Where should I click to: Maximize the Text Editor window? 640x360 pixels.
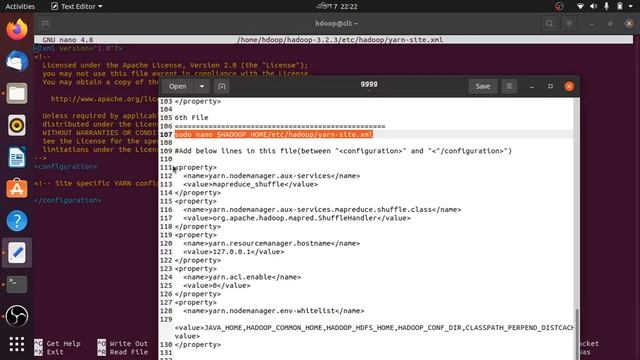point(550,87)
